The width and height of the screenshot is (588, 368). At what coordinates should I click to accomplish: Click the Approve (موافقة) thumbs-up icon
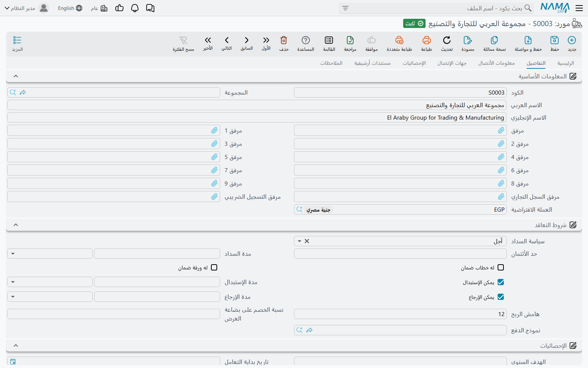(372, 40)
